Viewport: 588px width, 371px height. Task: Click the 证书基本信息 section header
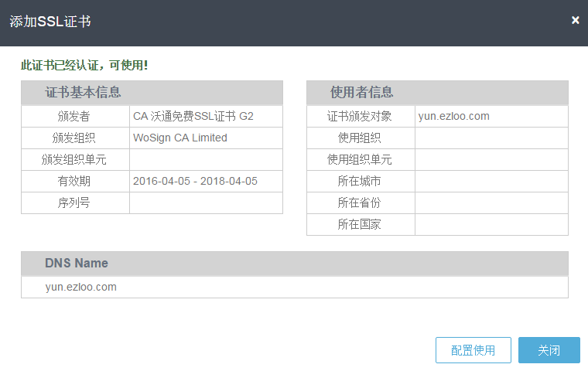[x=152, y=92]
